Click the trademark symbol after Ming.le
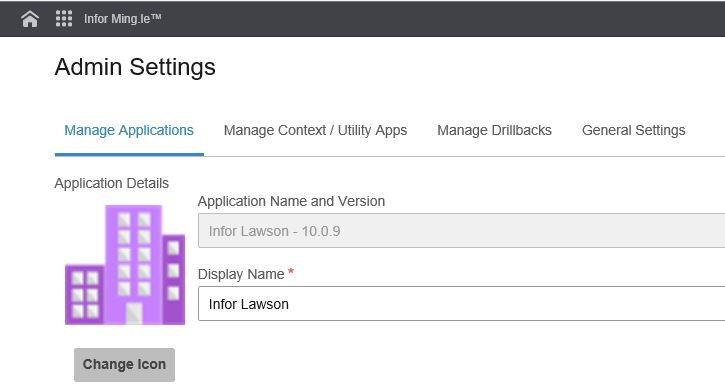 tap(156, 16)
